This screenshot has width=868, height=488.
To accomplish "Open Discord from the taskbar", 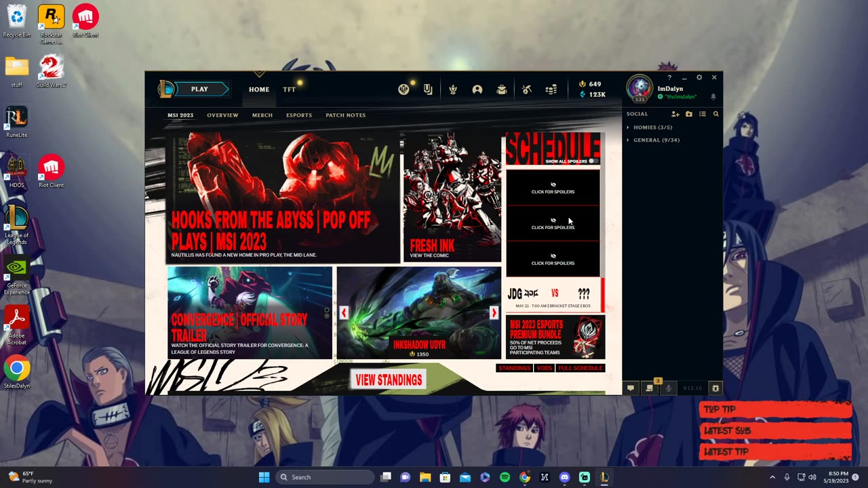I will click(564, 477).
